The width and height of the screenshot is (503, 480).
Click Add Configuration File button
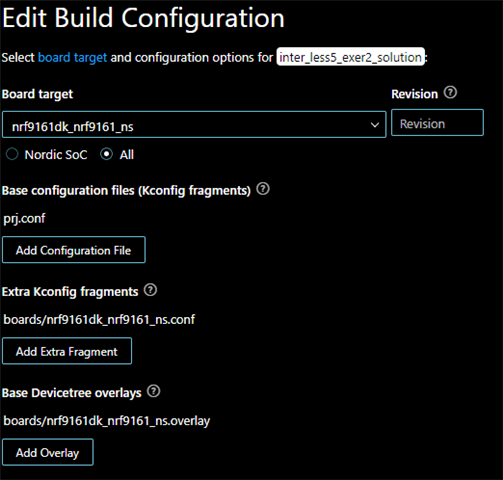[74, 250]
